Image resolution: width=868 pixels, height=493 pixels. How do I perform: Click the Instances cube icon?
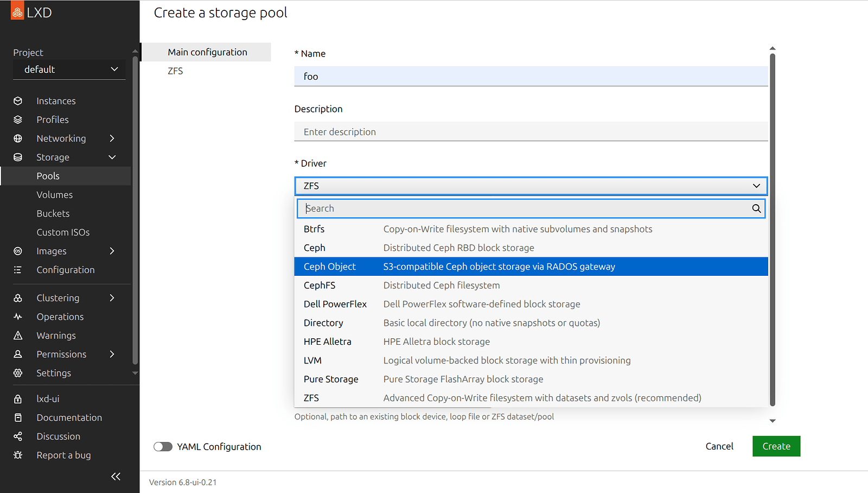(x=18, y=101)
